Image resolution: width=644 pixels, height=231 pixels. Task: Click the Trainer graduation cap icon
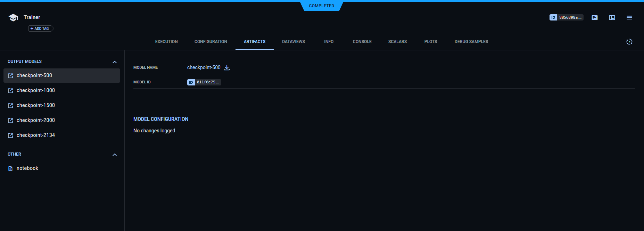point(13,18)
